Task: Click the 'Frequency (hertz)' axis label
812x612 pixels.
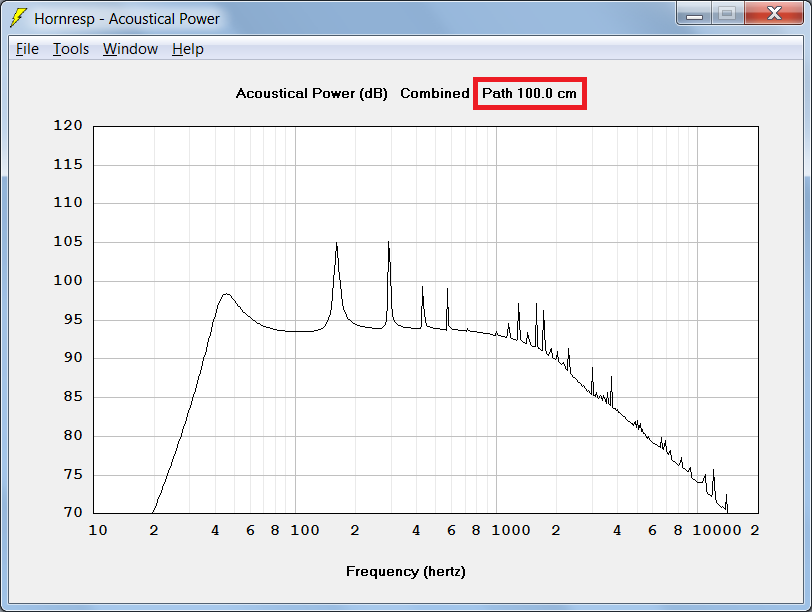Action: click(405, 572)
